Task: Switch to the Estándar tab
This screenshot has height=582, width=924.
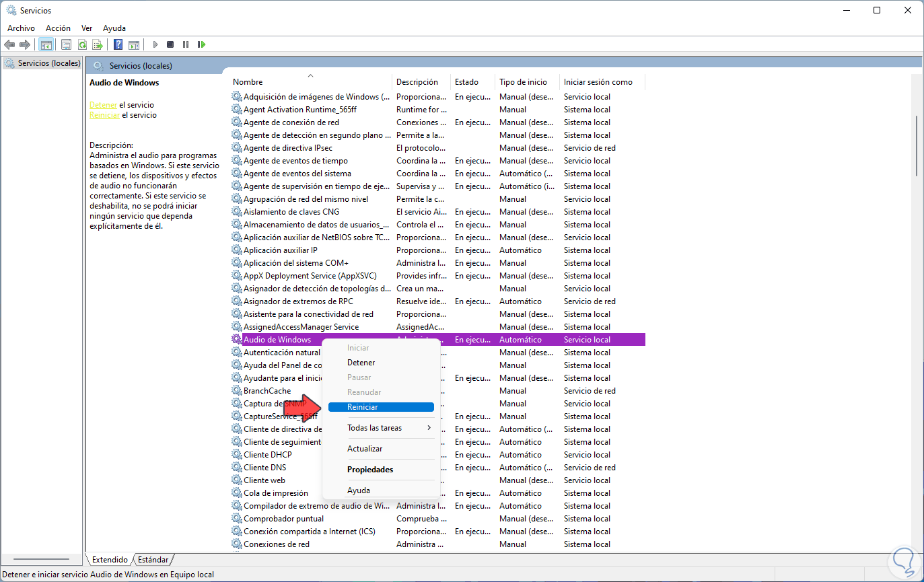Action: pyautogui.click(x=153, y=560)
